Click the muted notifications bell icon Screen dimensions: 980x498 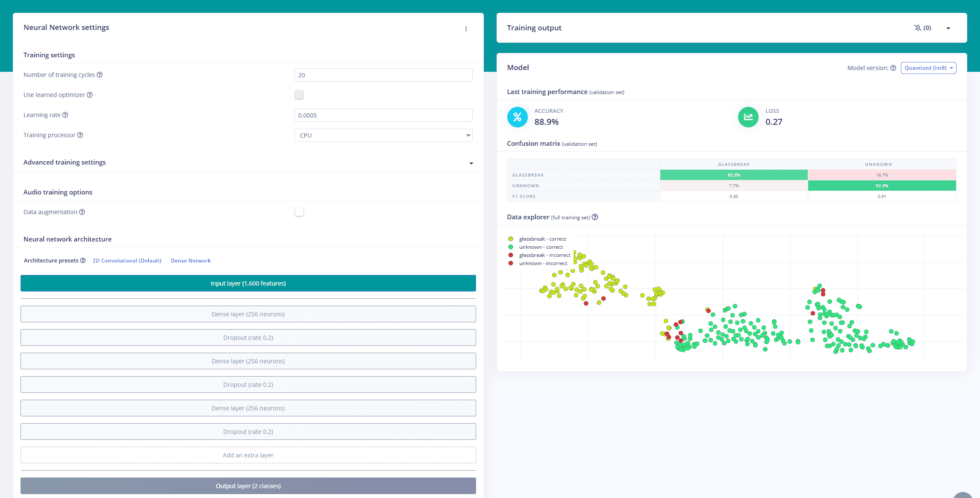918,28
